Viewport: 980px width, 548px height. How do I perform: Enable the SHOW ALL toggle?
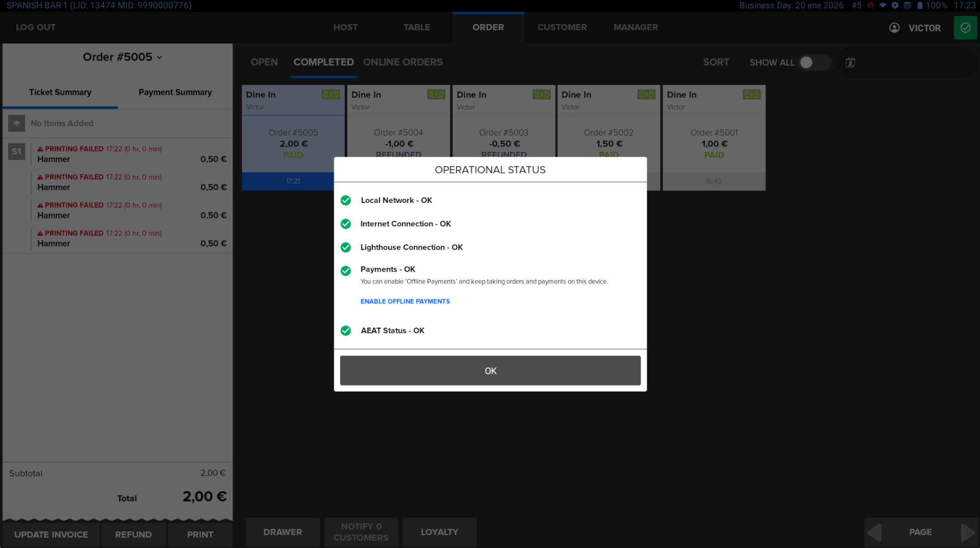pyautogui.click(x=815, y=62)
